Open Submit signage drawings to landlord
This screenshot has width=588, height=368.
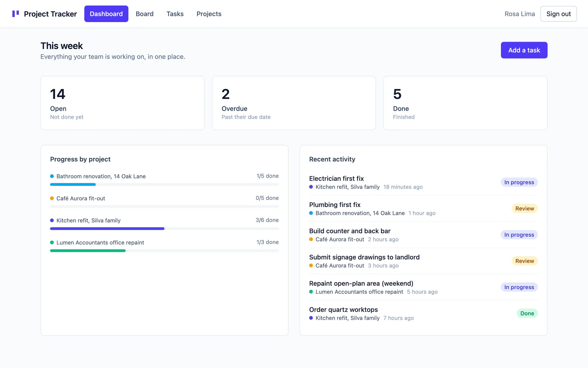point(424,261)
